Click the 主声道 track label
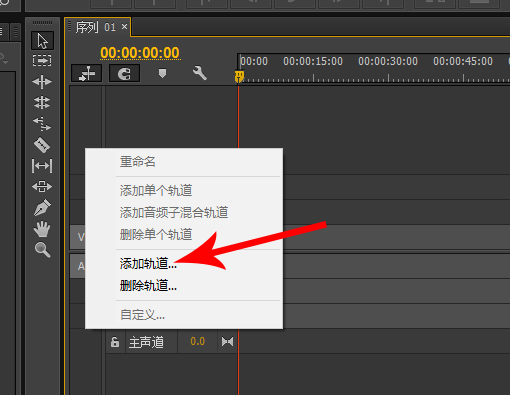The image size is (510, 395). click(x=146, y=342)
